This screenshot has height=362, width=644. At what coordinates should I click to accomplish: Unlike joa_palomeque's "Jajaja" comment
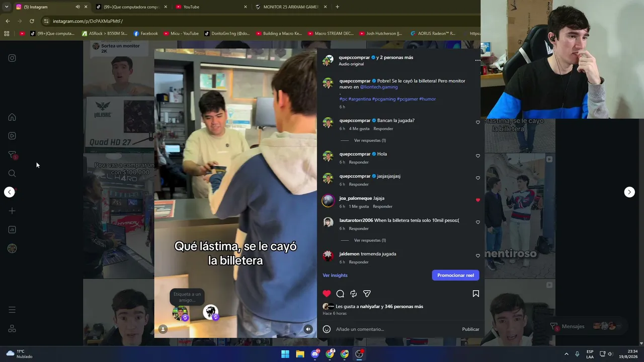(x=478, y=200)
